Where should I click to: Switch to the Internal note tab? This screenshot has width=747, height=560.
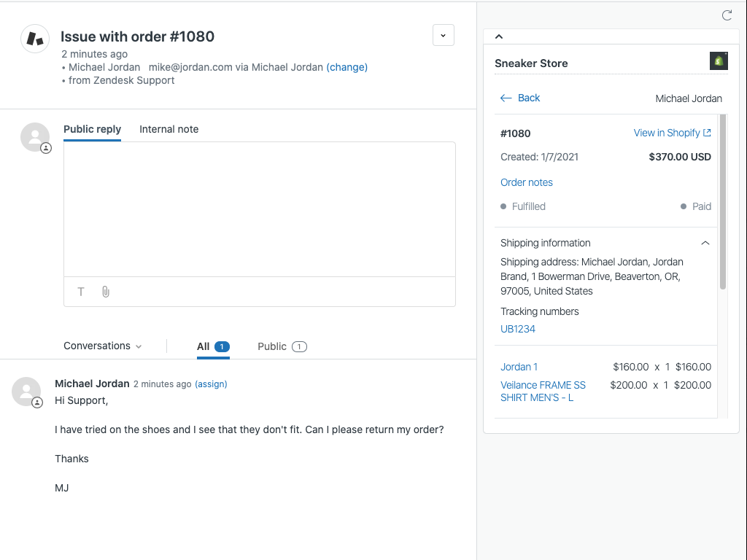click(169, 129)
